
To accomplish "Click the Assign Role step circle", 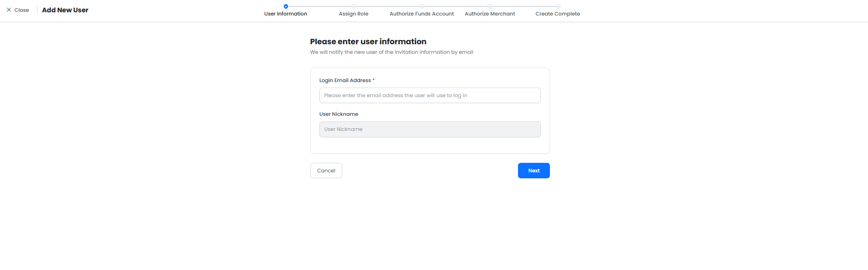I will 354,6.
